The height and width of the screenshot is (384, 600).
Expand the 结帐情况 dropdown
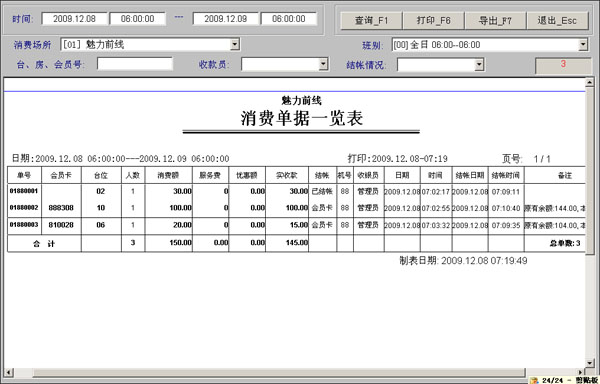[479, 65]
